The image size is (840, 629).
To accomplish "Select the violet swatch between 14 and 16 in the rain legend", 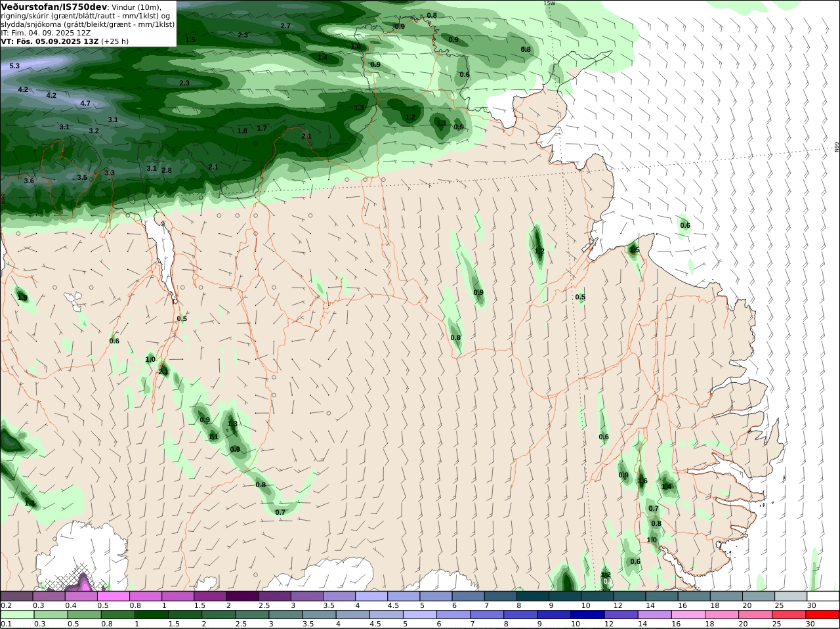I will click(655, 614).
